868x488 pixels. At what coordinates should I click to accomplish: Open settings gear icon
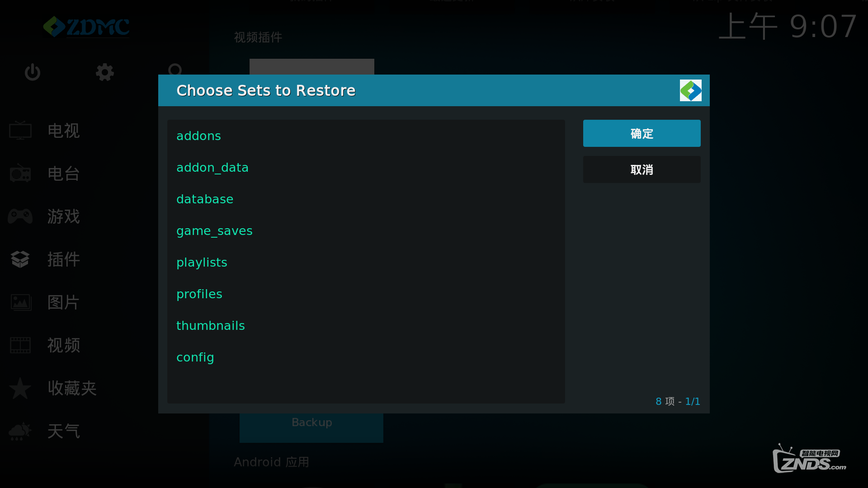pyautogui.click(x=105, y=72)
